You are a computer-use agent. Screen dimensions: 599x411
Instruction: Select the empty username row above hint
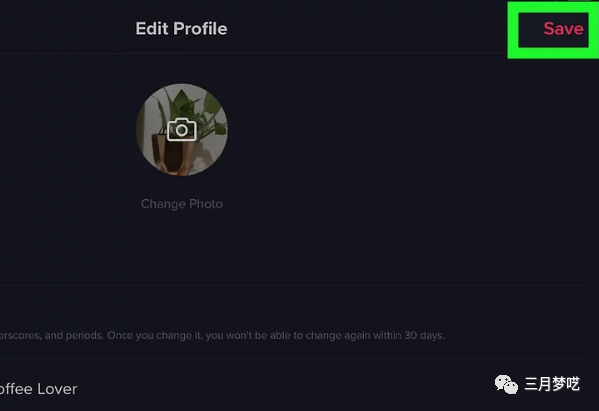[292, 306]
